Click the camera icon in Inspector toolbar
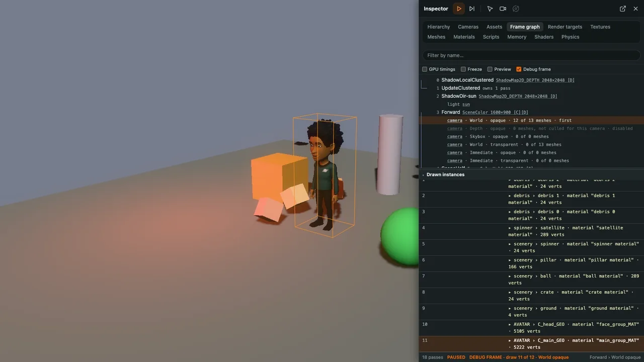644x362 pixels. [503, 9]
